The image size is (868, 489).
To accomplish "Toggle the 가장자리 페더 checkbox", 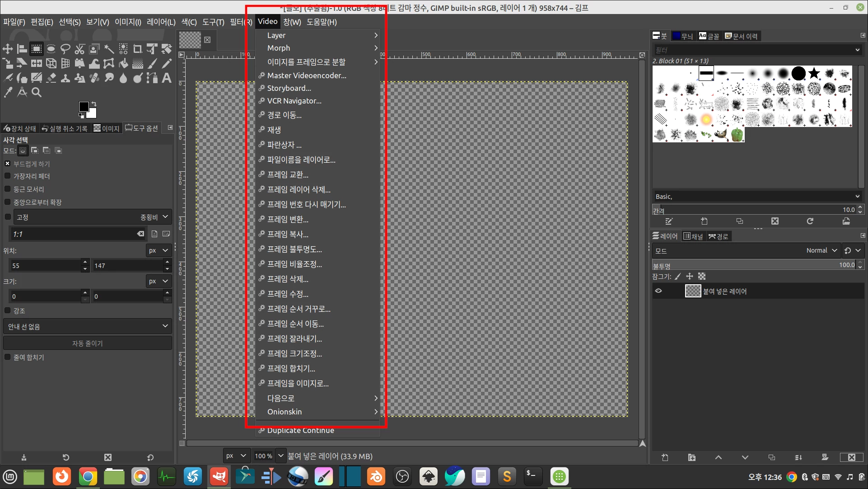I will pyautogui.click(x=7, y=176).
